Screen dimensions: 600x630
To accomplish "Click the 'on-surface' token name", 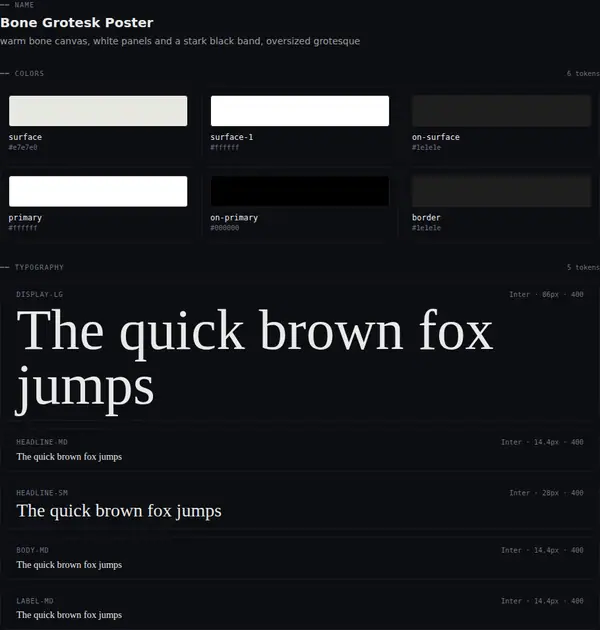I will 436,137.
